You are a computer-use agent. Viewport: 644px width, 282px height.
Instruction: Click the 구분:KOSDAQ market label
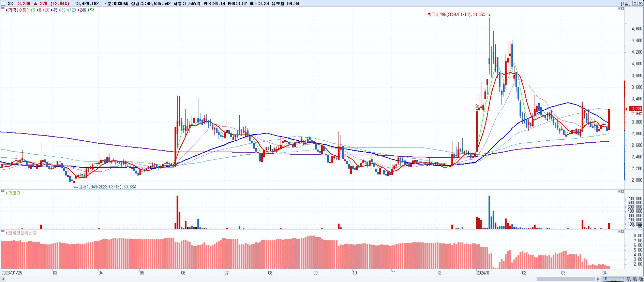pyautogui.click(x=116, y=3)
